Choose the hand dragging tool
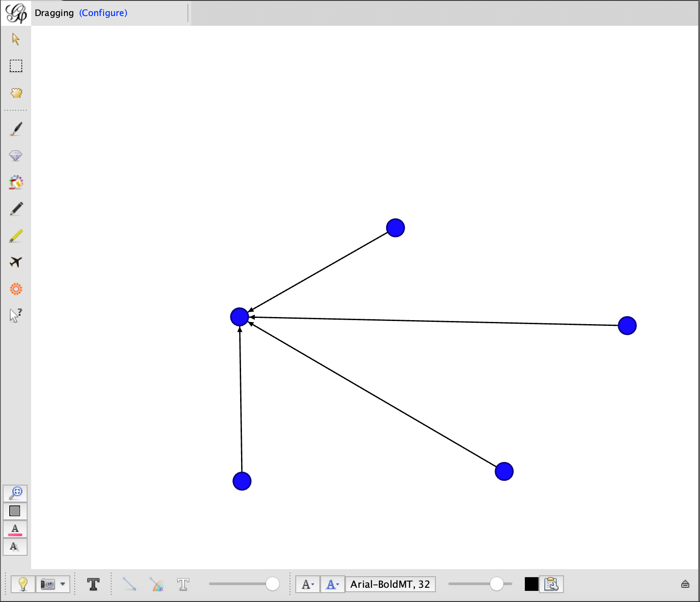Viewport: 700px width, 602px height. point(16,93)
